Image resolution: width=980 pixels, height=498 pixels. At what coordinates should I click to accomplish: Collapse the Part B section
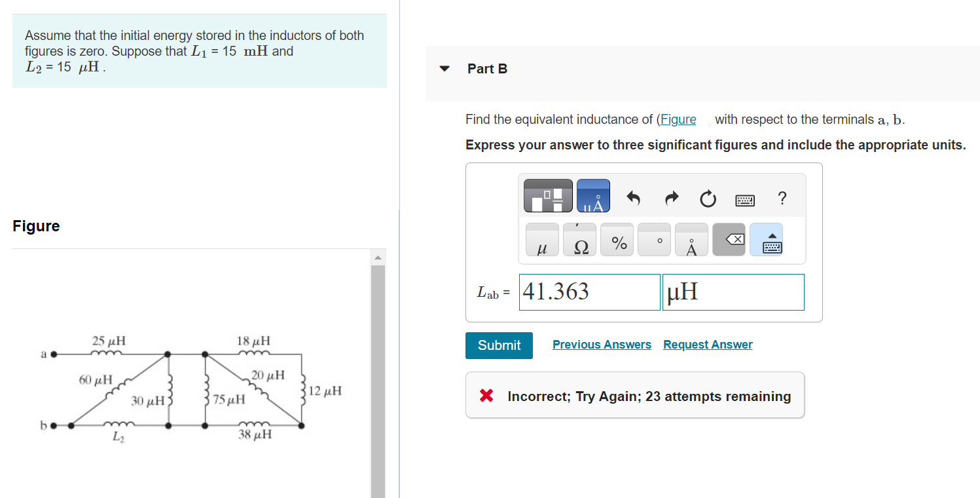click(x=443, y=68)
